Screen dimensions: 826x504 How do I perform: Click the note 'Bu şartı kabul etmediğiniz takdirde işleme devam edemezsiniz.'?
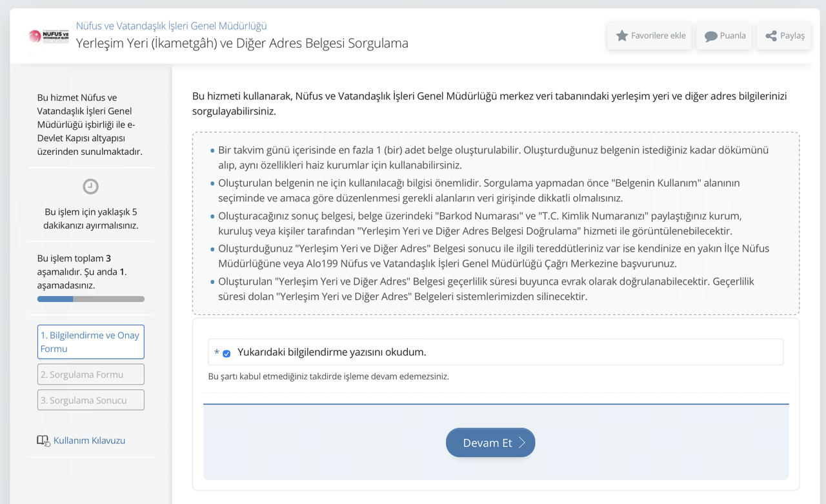[x=328, y=376]
